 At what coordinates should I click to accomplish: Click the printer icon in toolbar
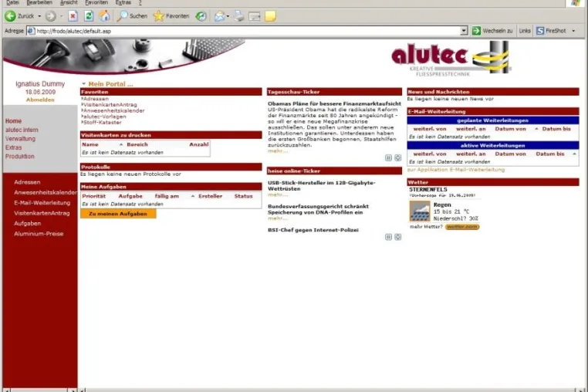point(239,16)
